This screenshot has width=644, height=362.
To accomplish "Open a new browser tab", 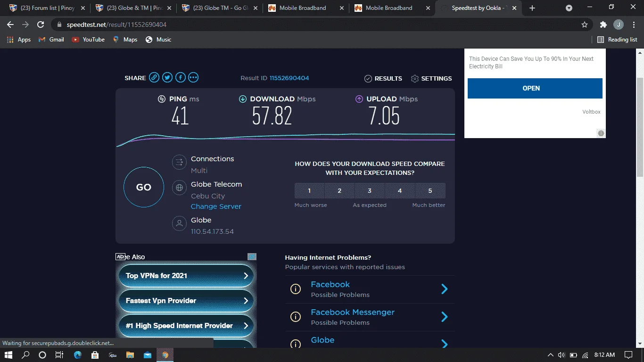I will click(x=532, y=8).
